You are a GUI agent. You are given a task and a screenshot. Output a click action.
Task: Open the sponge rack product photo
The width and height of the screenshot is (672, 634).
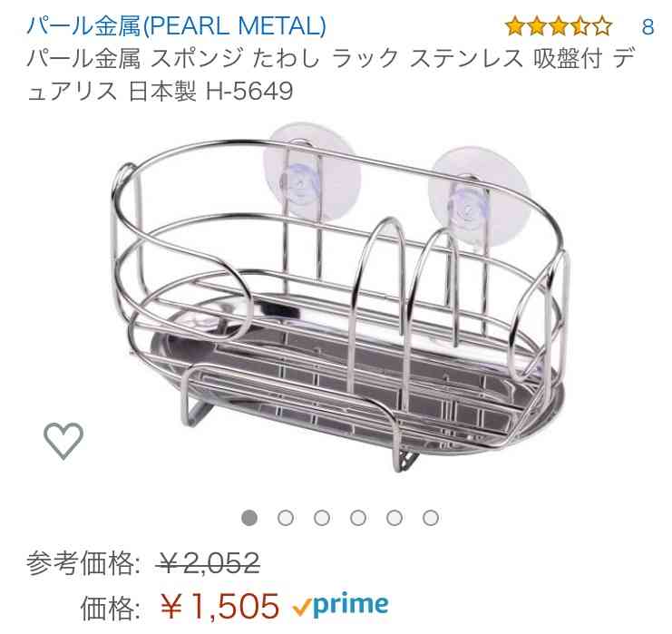[x=338, y=297]
